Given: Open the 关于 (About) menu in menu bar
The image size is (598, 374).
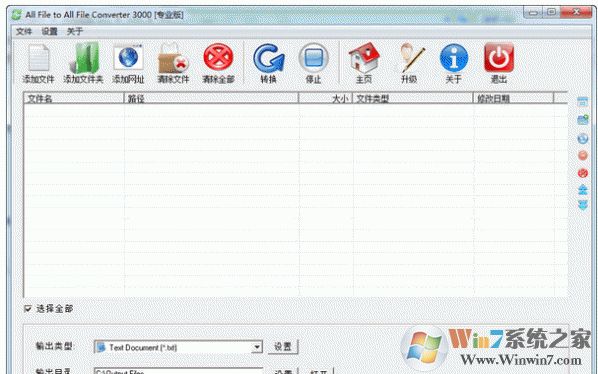Looking at the screenshot, I should pos(75,32).
